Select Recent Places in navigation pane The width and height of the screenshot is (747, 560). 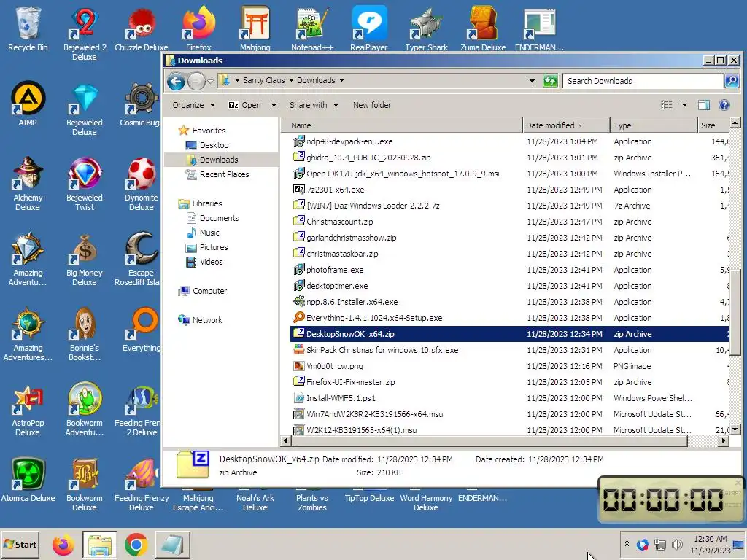[224, 174]
